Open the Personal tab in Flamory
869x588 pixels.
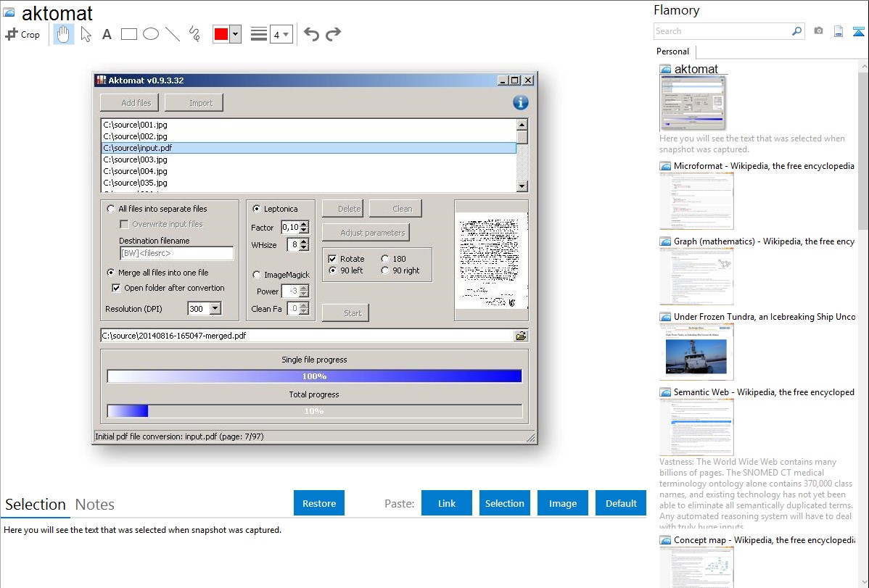(x=673, y=51)
